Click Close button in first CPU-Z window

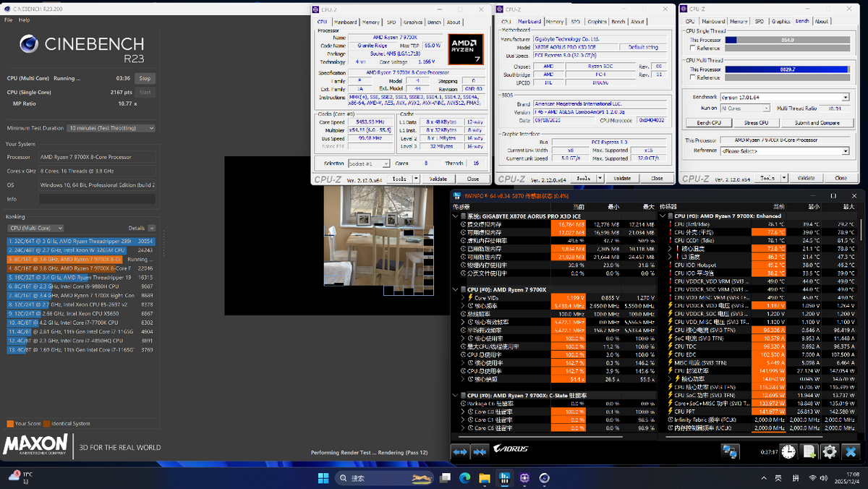pyautogui.click(x=472, y=178)
